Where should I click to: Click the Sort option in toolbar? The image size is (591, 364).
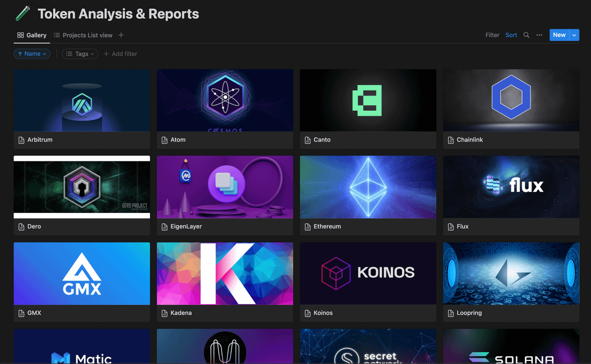(x=511, y=35)
